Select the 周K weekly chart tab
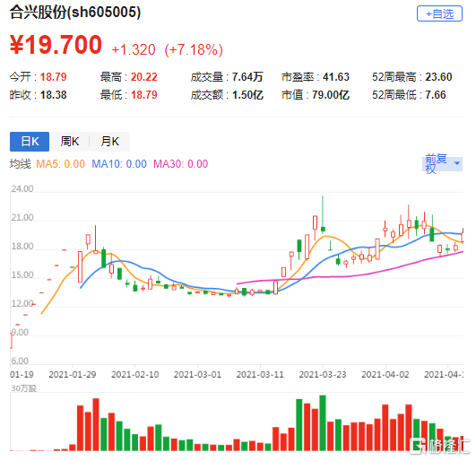Viewport: 476px width, 461px height. [70, 142]
